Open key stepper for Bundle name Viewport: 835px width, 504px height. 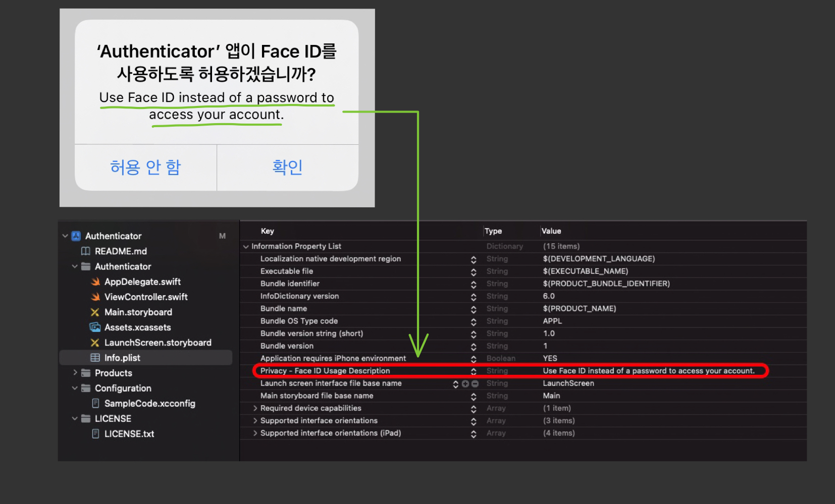point(474,309)
